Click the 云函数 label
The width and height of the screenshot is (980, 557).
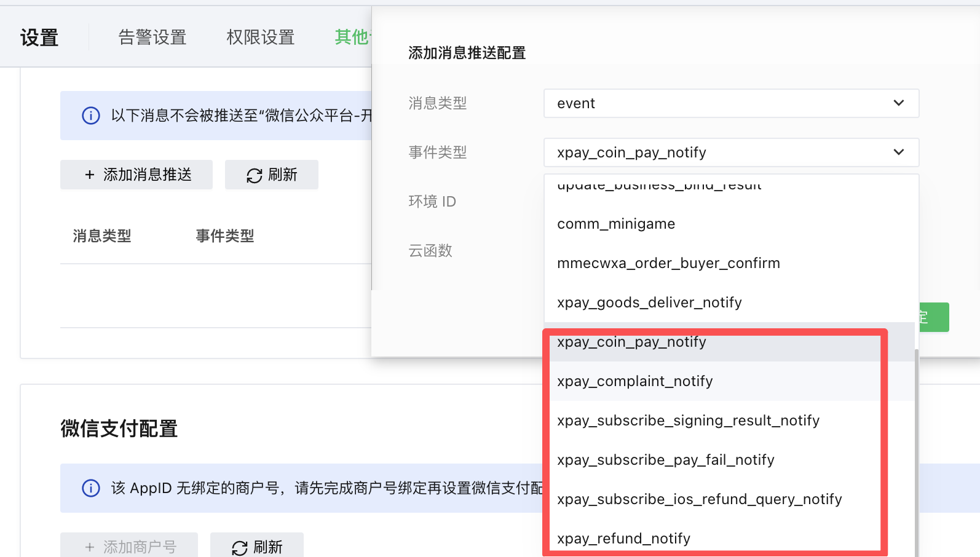pos(430,251)
